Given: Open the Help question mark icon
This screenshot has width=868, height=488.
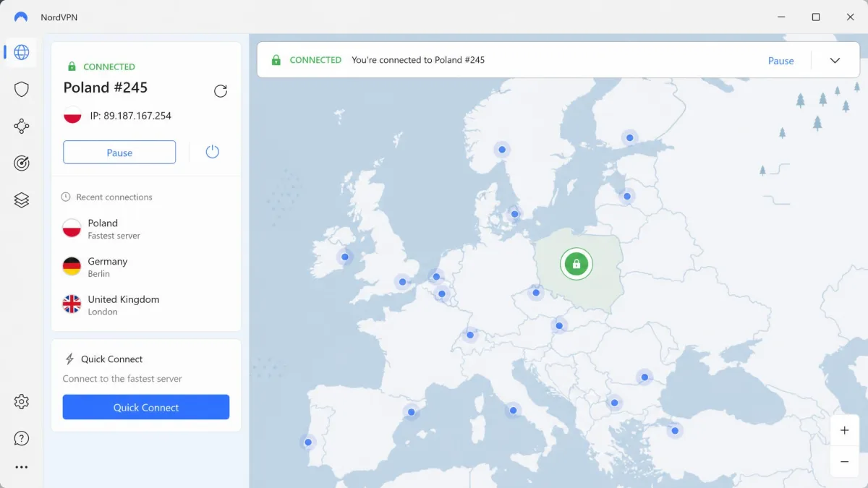Looking at the screenshot, I should (x=22, y=438).
